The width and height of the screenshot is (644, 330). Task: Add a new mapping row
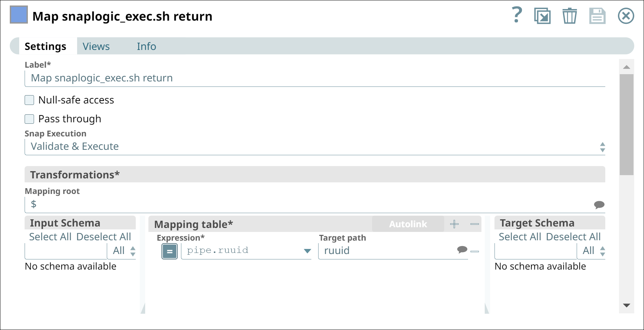point(454,224)
